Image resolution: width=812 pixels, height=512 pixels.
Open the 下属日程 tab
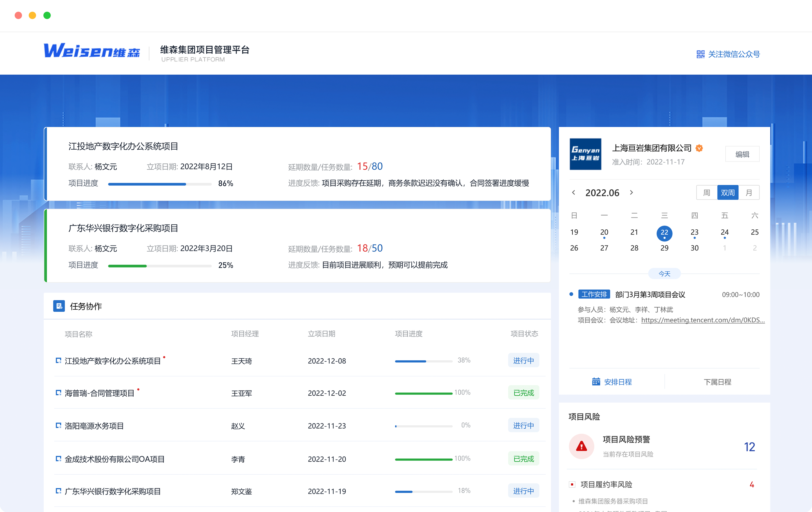coord(717,382)
